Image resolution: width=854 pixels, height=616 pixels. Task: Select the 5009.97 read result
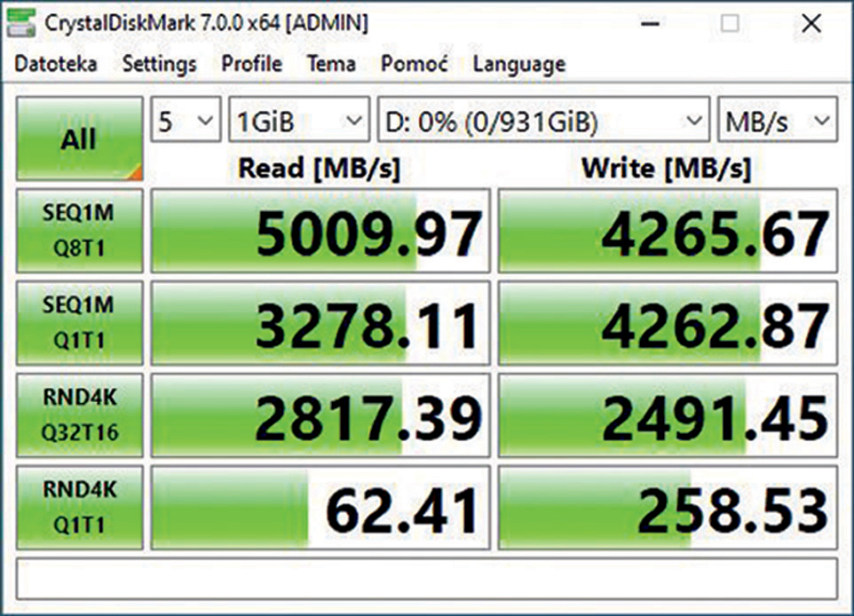coord(320,231)
